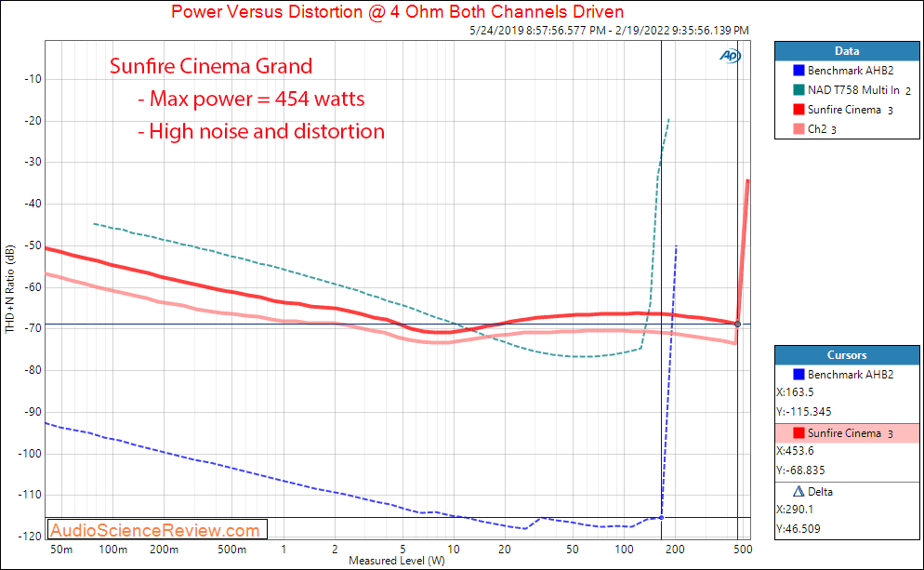
Task: Click the AP logo icon on the graph
Action: pos(730,56)
